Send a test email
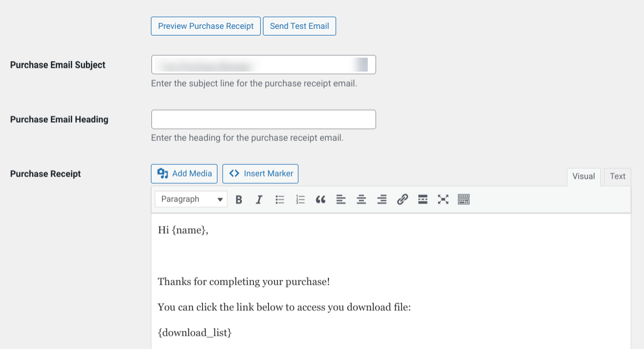Image resolution: width=644 pixels, height=349 pixels. 300,26
